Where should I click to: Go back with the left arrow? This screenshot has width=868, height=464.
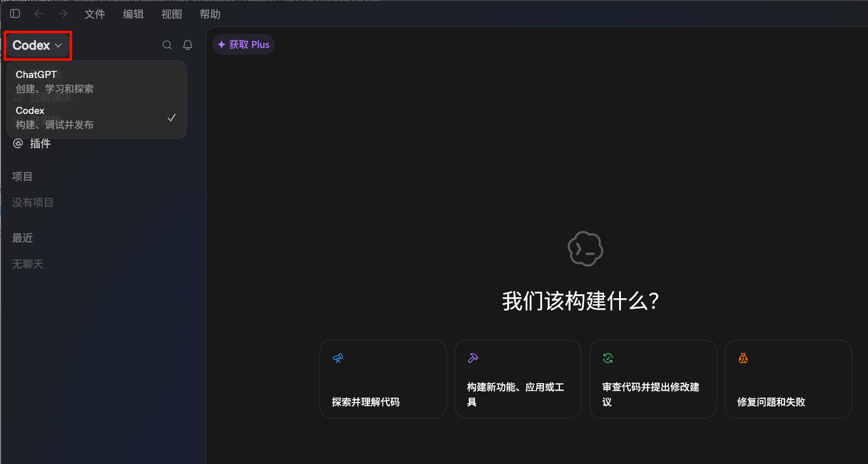click(39, 14)
